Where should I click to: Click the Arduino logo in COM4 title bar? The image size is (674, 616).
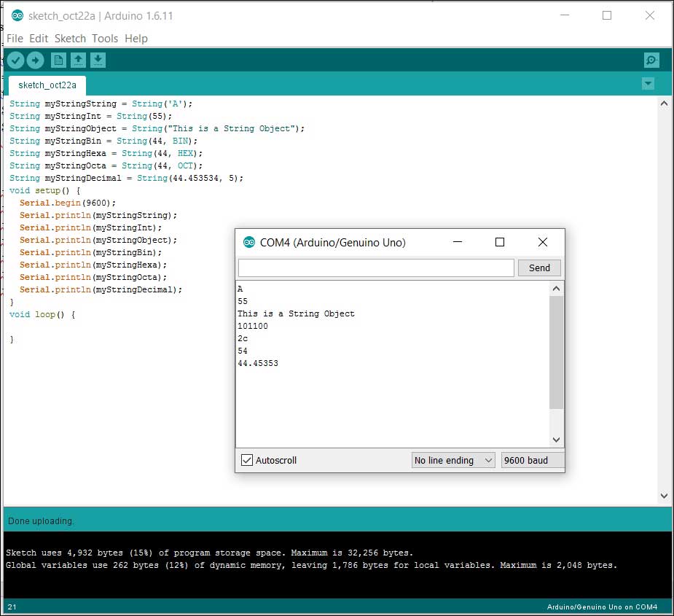(249, 243)
